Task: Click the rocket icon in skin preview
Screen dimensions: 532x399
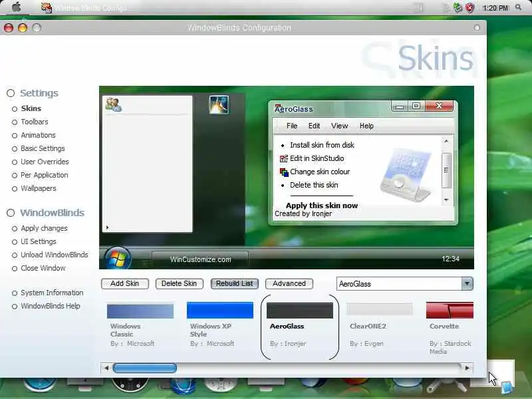Action: 219,104
